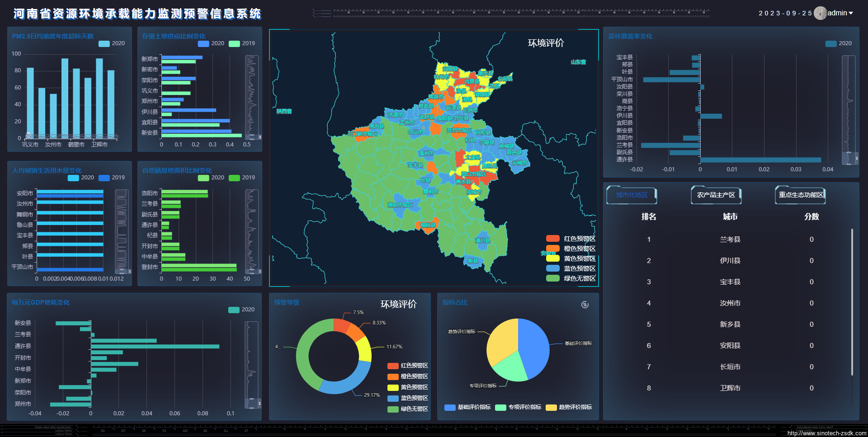Click the 2020 legend marker in PM2.5 chart
Screen dimensions: 868x437
point(104,43)
